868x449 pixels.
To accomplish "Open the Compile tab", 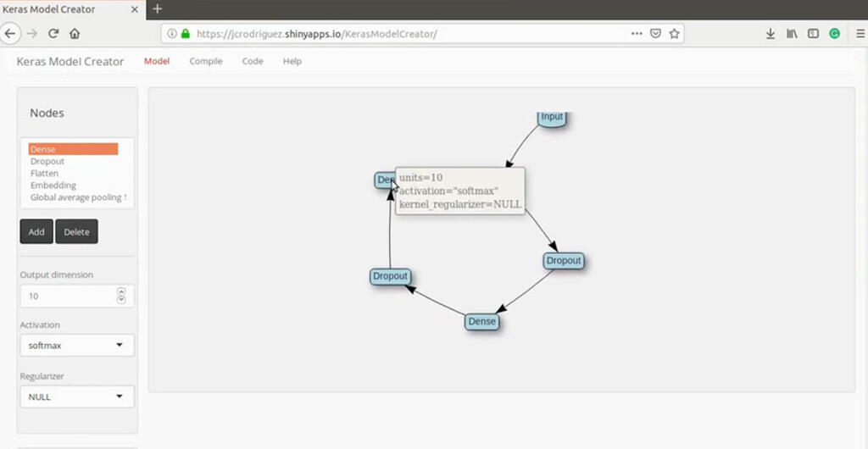I will [206, 61].
